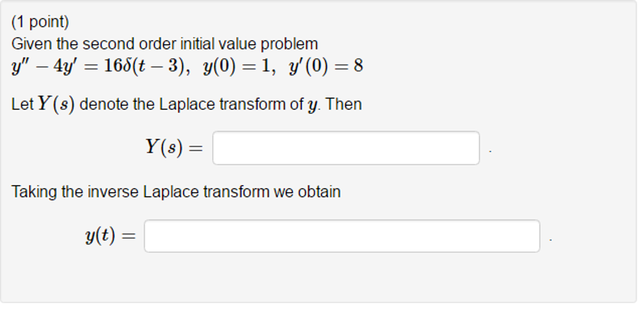
Task: Select the "(1 point)" label text
Action: point(40,22)
